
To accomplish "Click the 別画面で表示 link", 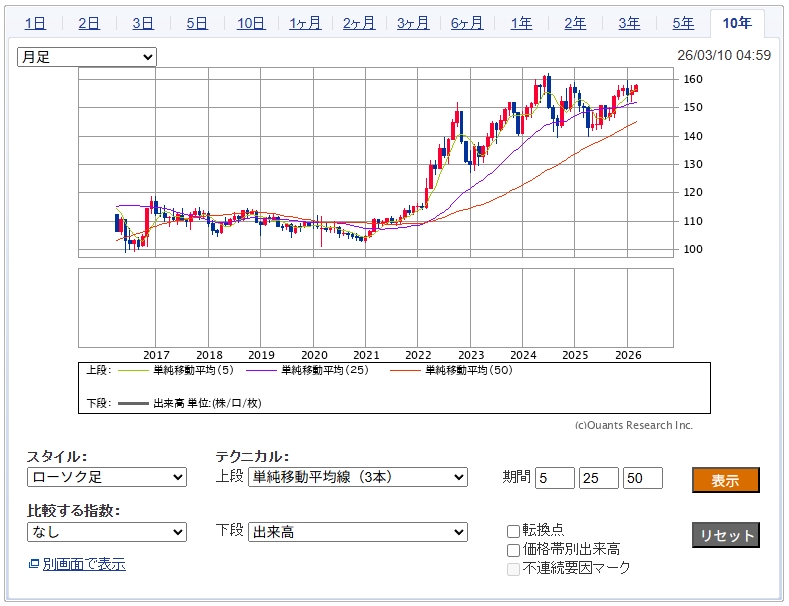I will pos(84,565).
